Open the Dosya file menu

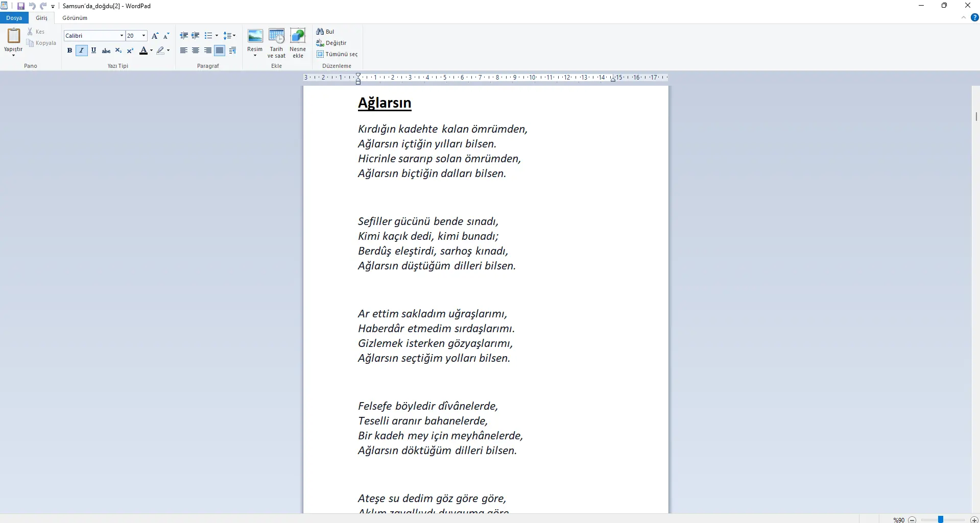(x=14, y=18)
